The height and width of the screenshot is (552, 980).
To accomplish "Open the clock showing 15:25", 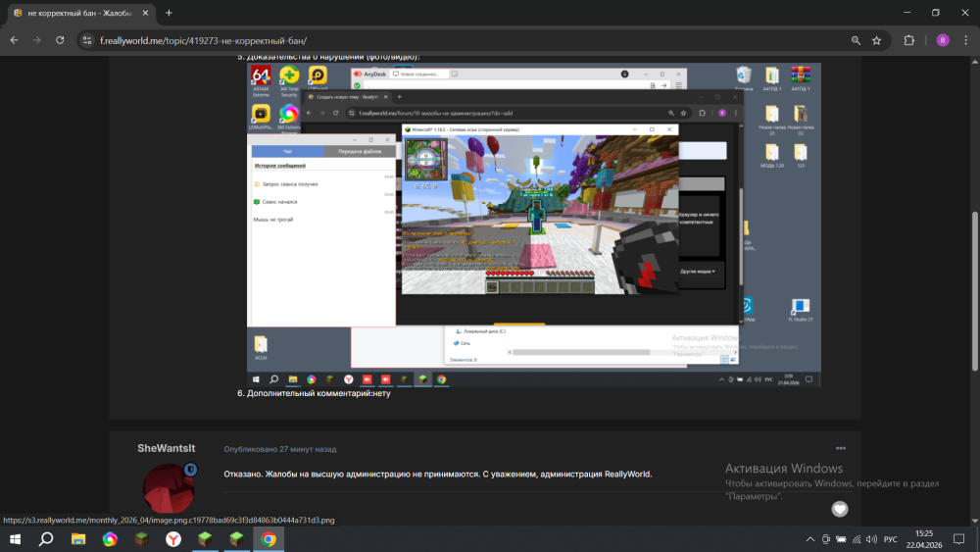I will click(x=924, y=539).
